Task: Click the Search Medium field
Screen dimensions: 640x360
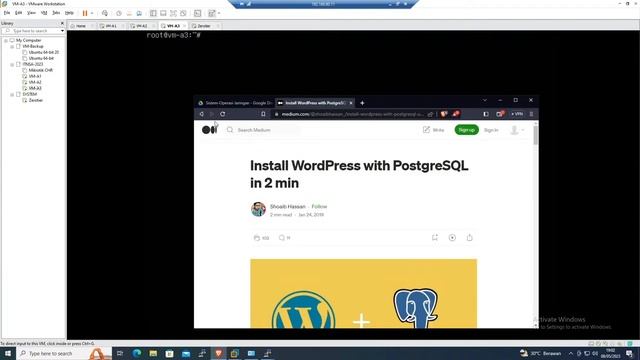Action: point(263,130)
